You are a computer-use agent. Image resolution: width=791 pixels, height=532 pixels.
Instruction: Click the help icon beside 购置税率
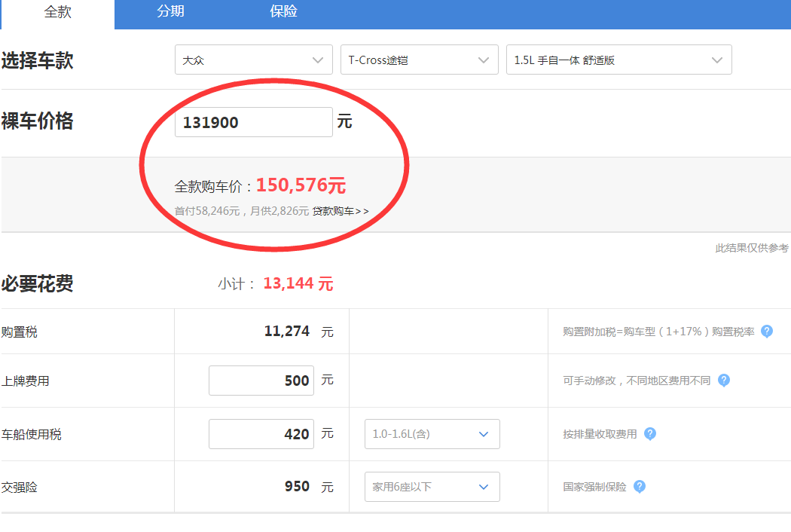pos(767,332)
